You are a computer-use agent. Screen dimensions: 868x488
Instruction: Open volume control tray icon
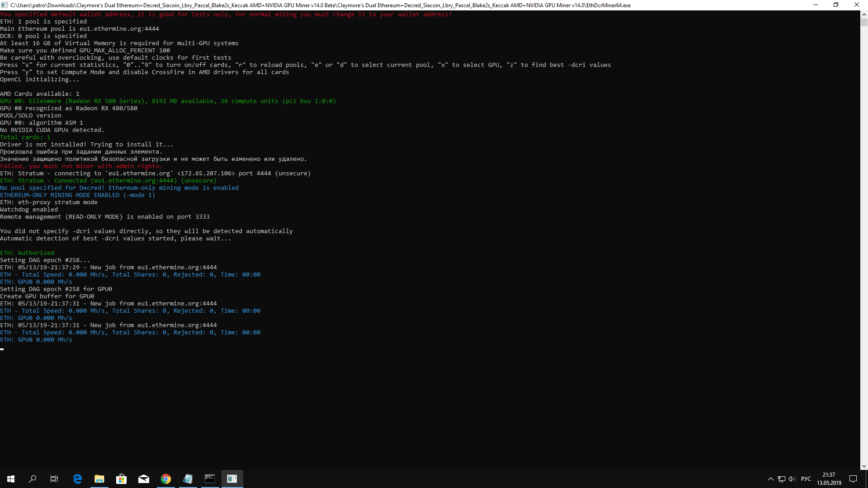pyautogui.click(x=792, y=479)
